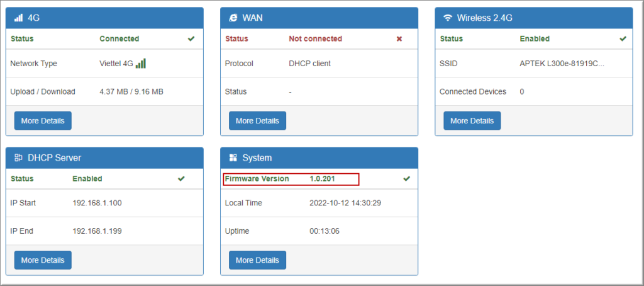This screenshot has height=286, width=644.
Task: Click the Uptime value 00:13:06
Action: coord(325,231)
